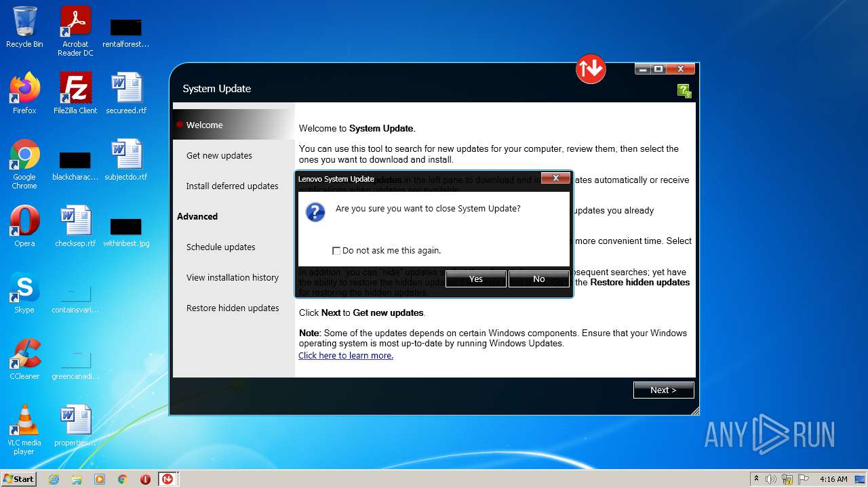
Task: Select withinbest.jpg desktop file
Action: click(x=126, y=232)
